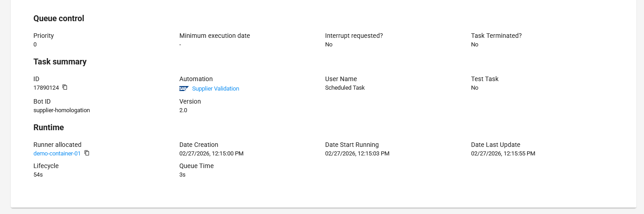Click the Scheduled Task user name value
644x214 pixels.
(x=344, y=88)
